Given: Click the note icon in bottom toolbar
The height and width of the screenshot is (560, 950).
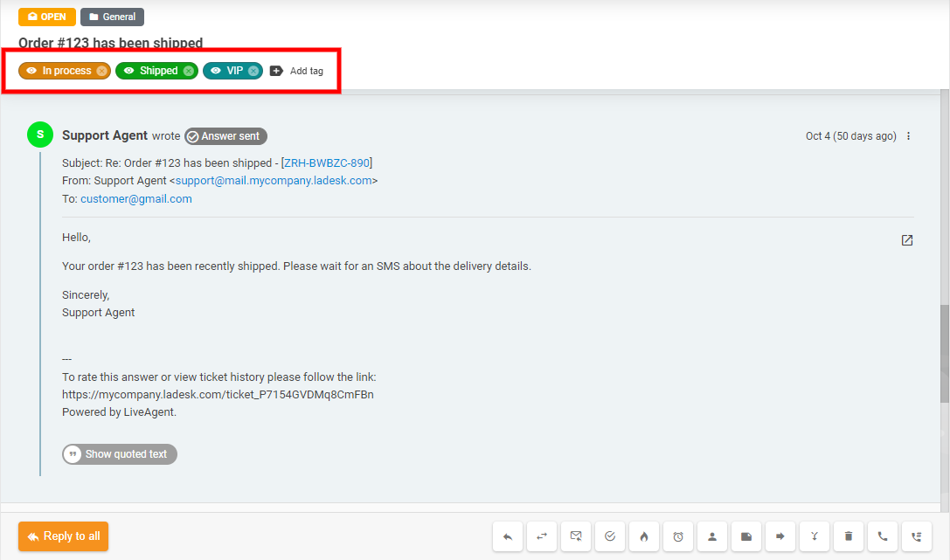Looking at the screenshot, I should coord(746,536).
